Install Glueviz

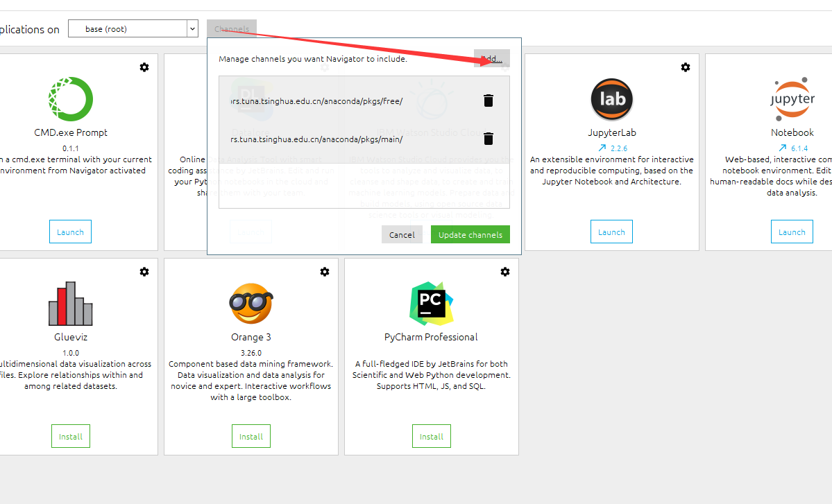[71, 436]
